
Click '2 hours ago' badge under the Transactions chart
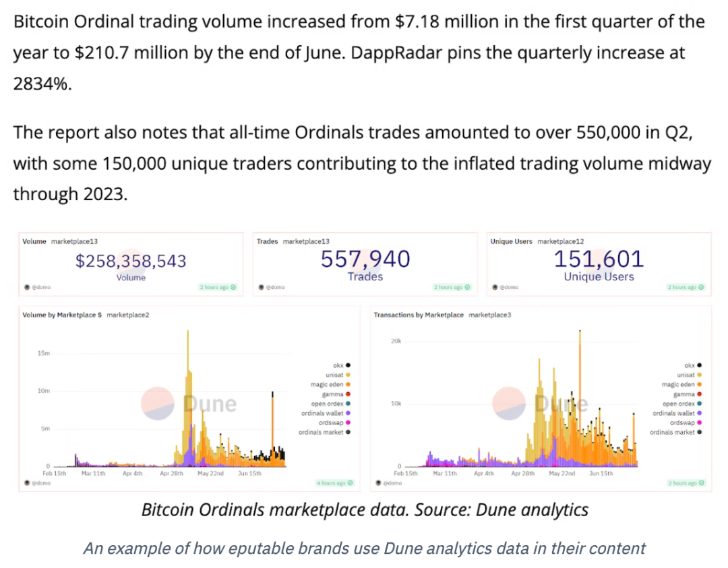tap(686, 483)
